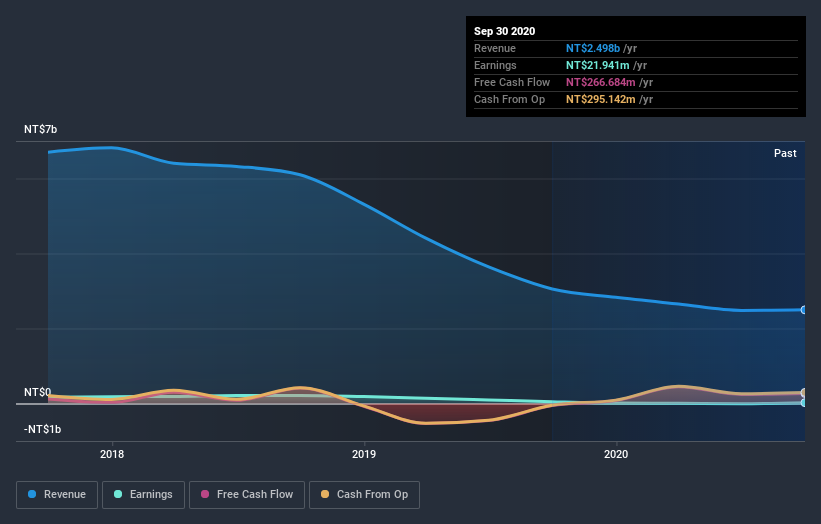This screenshot has height=524, width=821.
Task: Toggle the Cash From Op legend button
Action: click(x=364, y=495)
